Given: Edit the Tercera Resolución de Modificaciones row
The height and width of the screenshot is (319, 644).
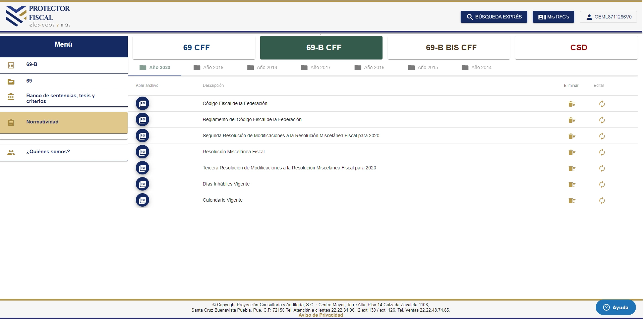Looking at the screenshot, I should pos(602,168).
